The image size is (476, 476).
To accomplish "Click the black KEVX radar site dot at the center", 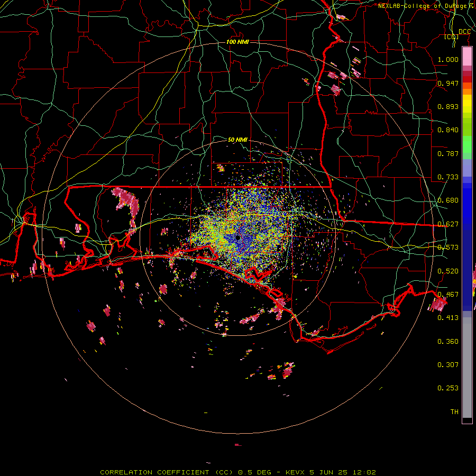I will 237,237.
